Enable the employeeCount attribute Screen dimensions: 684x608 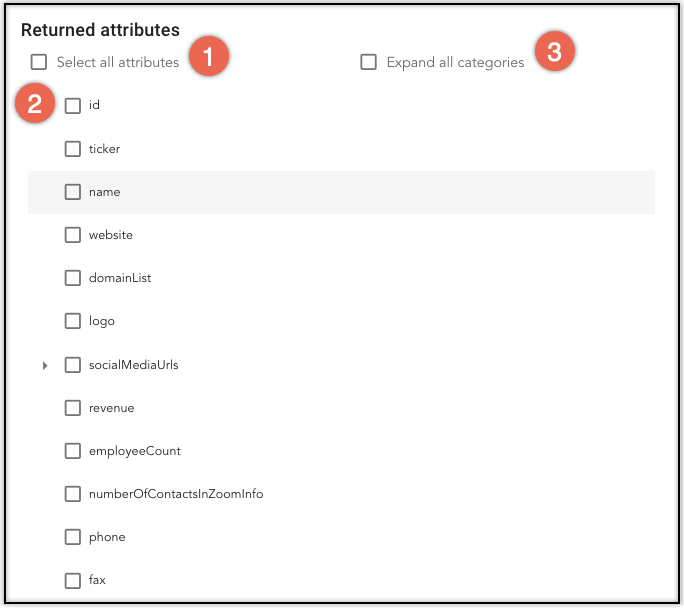click(73, 451)
